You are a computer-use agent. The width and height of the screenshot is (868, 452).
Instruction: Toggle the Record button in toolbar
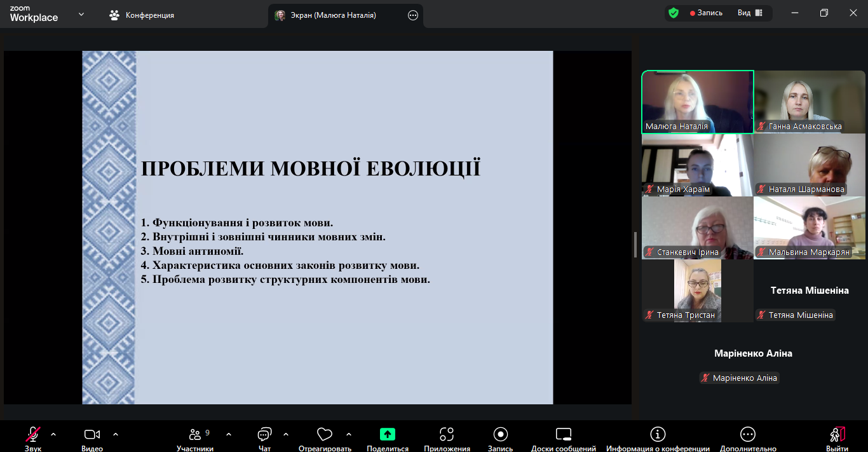click(x=500, y=435)
